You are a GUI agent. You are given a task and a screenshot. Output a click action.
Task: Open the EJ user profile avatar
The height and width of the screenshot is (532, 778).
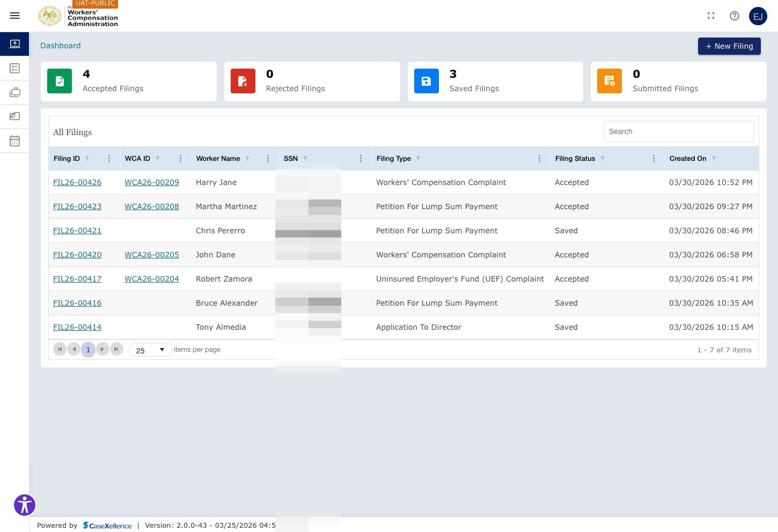coord(758,16)
